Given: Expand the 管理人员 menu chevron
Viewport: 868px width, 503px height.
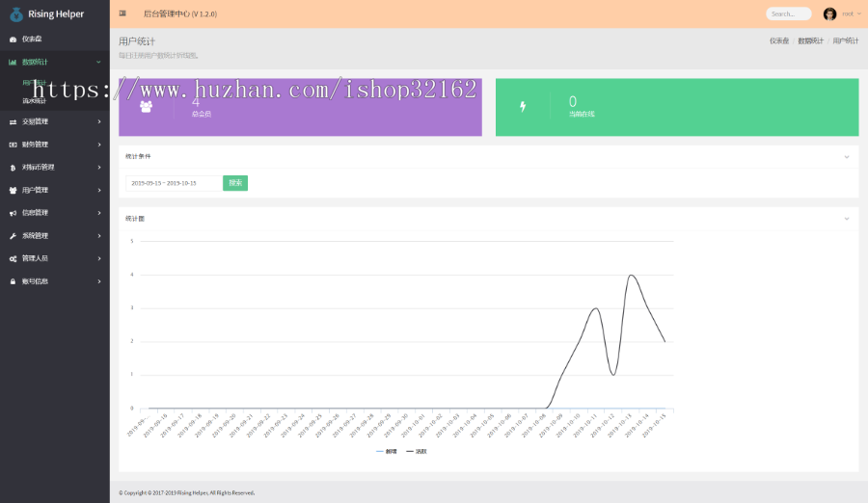Looking at the screenshot, I should click(x=99, y=258).
